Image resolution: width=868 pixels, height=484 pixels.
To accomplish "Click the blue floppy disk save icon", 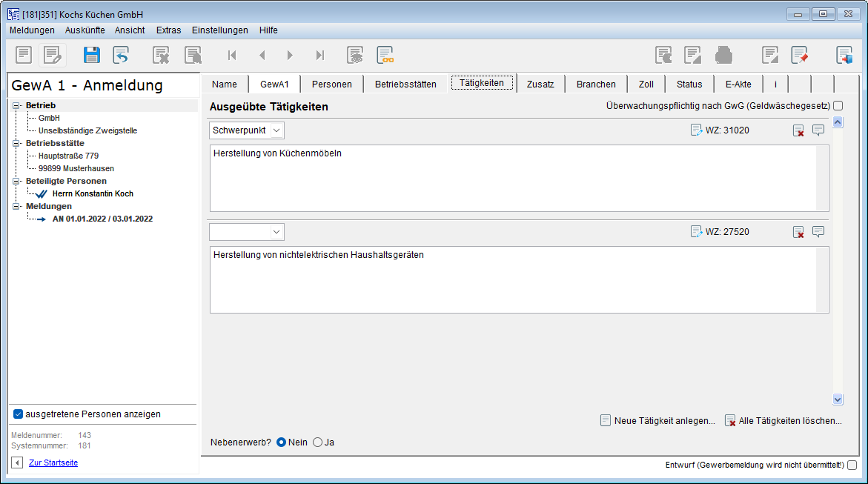I will 91,55.
